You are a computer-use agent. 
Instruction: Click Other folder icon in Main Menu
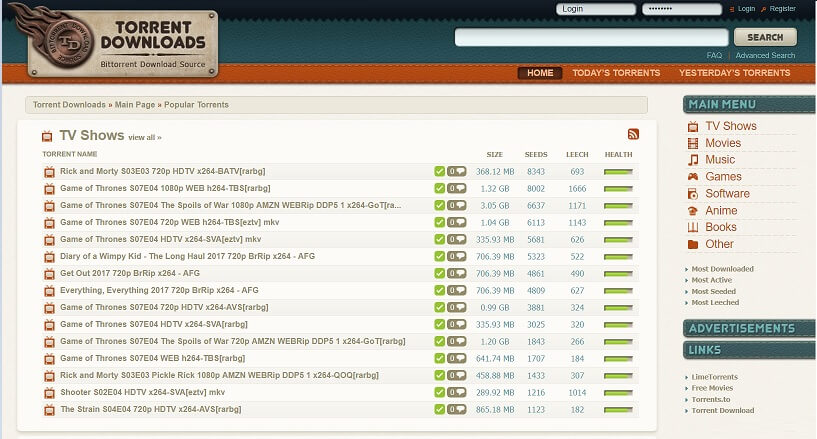point(693,244)
